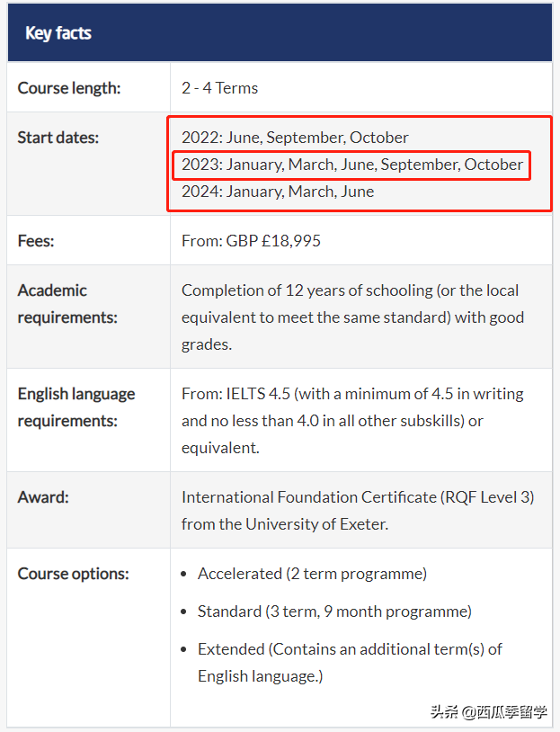Click the 头条 @西瓜季留学 watermark
This screenshot has height=732, width=560.
488,712
